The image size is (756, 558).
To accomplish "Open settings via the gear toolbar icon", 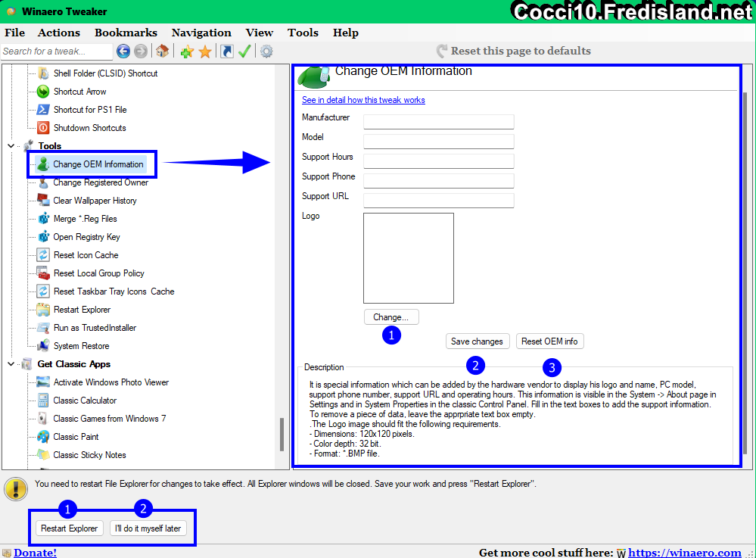I will click(x=266, y=51).
